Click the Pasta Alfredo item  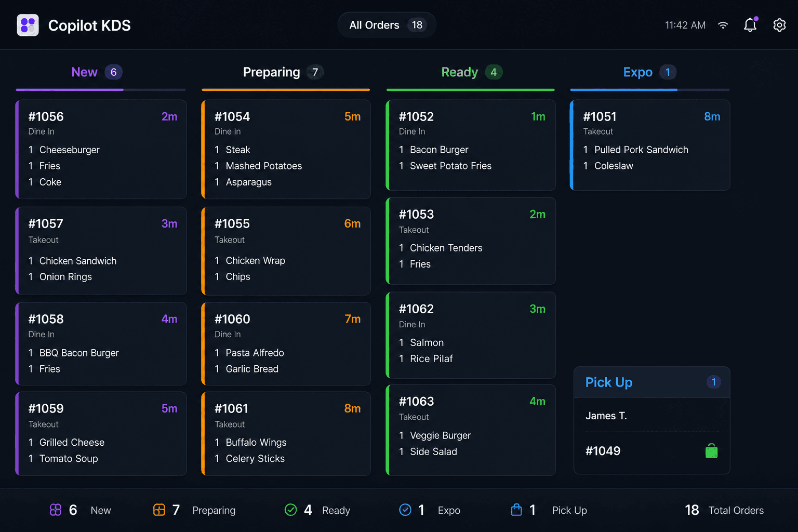(249, 353)
